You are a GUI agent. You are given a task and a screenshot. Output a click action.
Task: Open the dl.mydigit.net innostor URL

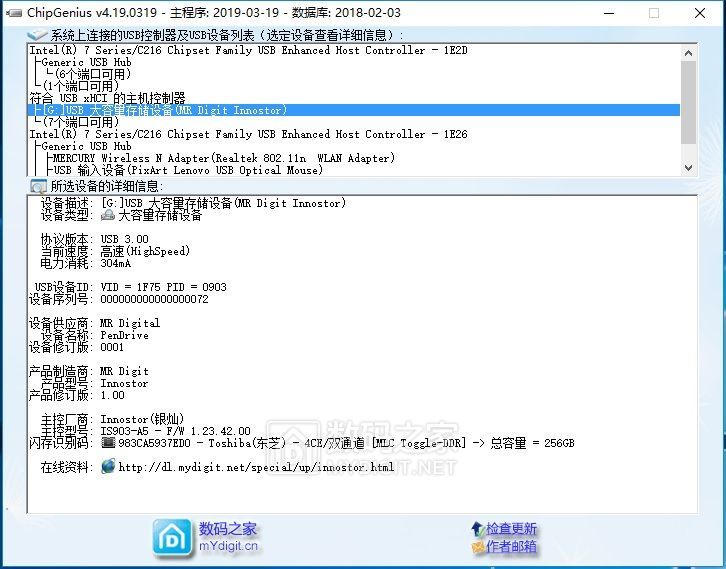coord(256,467)
